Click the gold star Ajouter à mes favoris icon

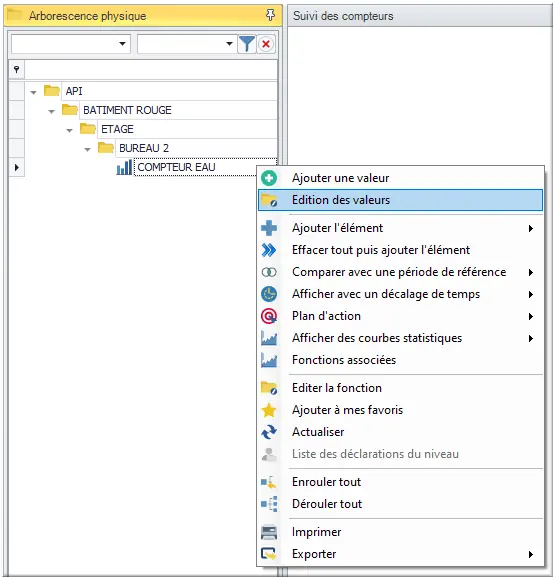click(x=269, y=410)
